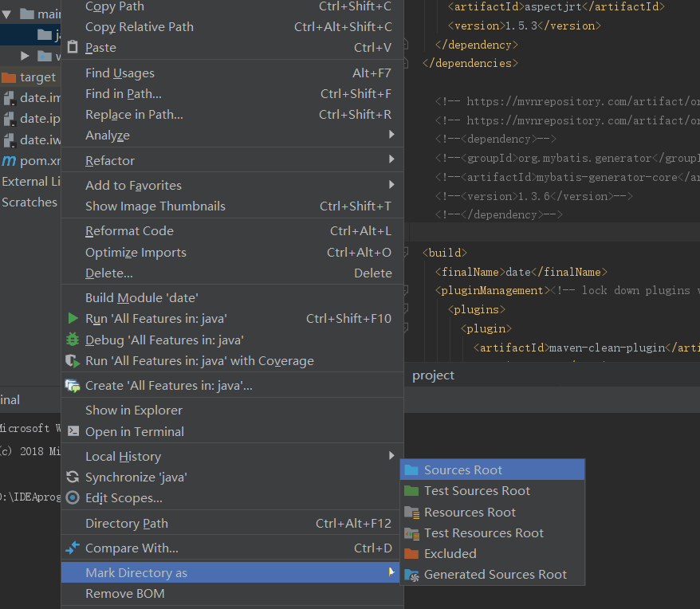Viewport: 700px width, 609px height.
Task: Click the Terminal tab label
Action: (10, 399)
